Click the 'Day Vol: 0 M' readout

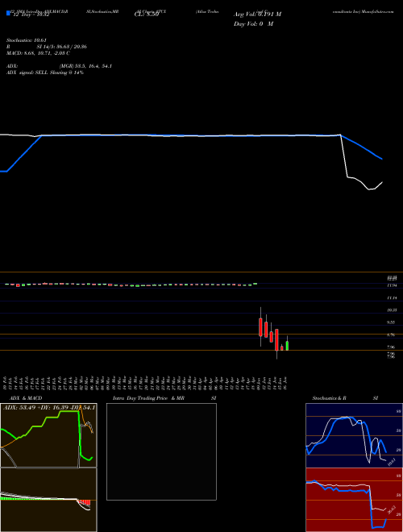pos(253,24)
